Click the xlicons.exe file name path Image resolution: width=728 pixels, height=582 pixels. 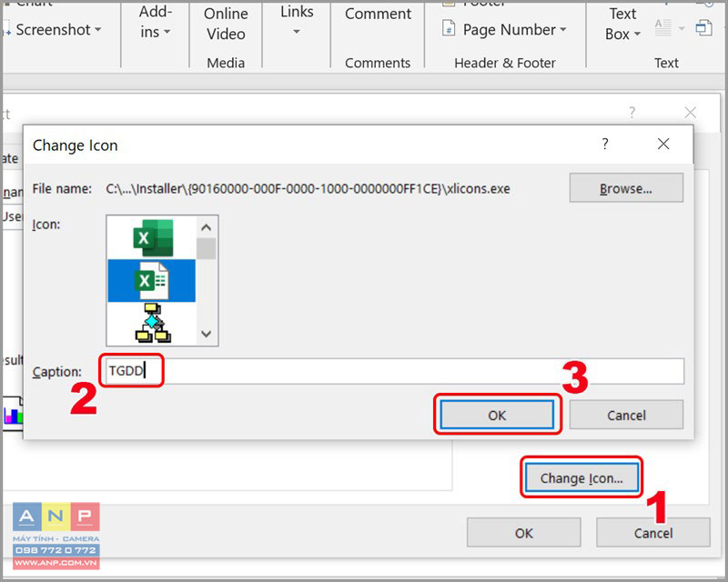click(x=308, y=188)
